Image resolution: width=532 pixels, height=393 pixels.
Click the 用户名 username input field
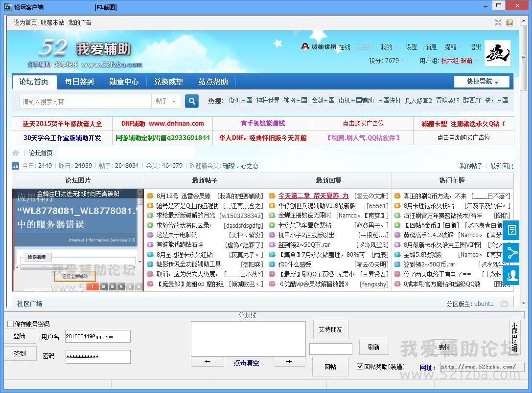[x=98, y=336]
